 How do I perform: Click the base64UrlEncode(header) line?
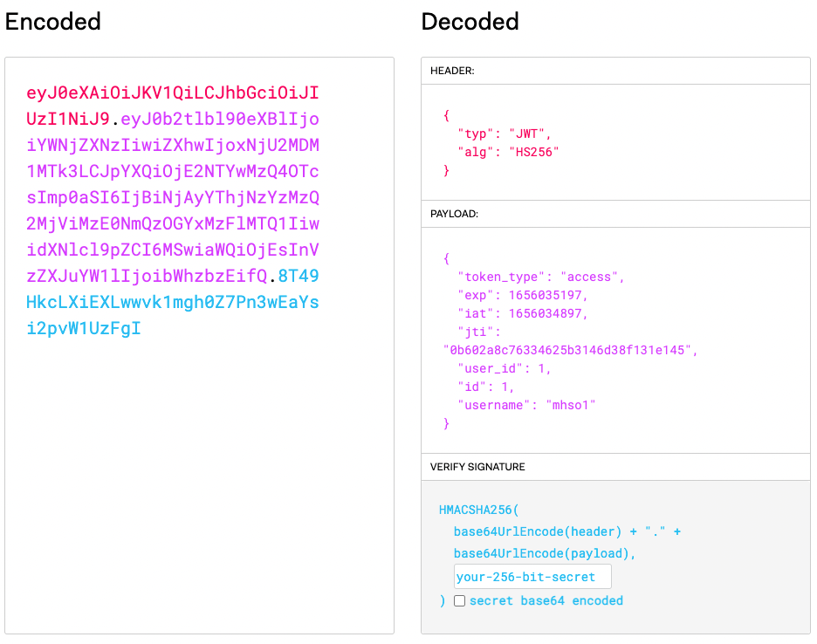pyautogui.click(x=567, y=531)
